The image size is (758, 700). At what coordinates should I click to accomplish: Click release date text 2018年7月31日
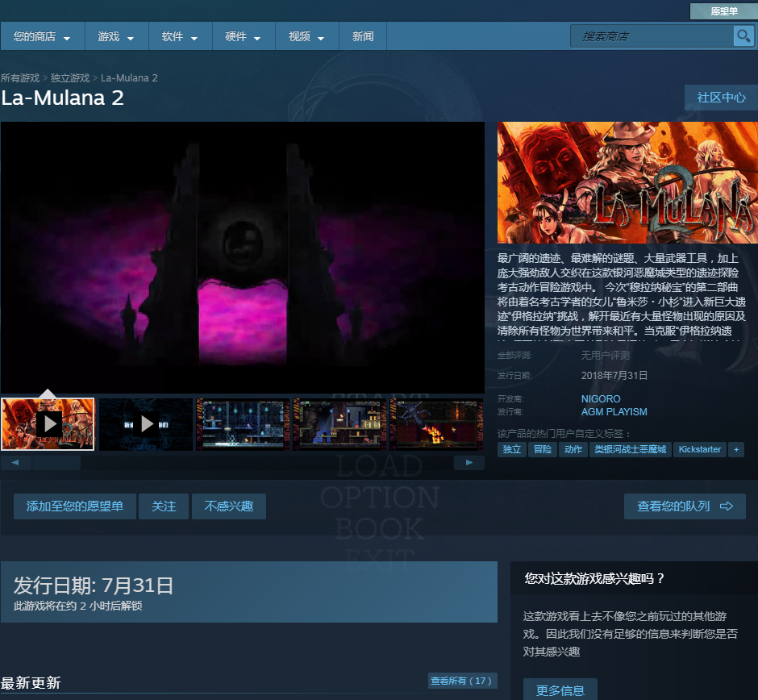pyautogui.click(x=614, y=376)
